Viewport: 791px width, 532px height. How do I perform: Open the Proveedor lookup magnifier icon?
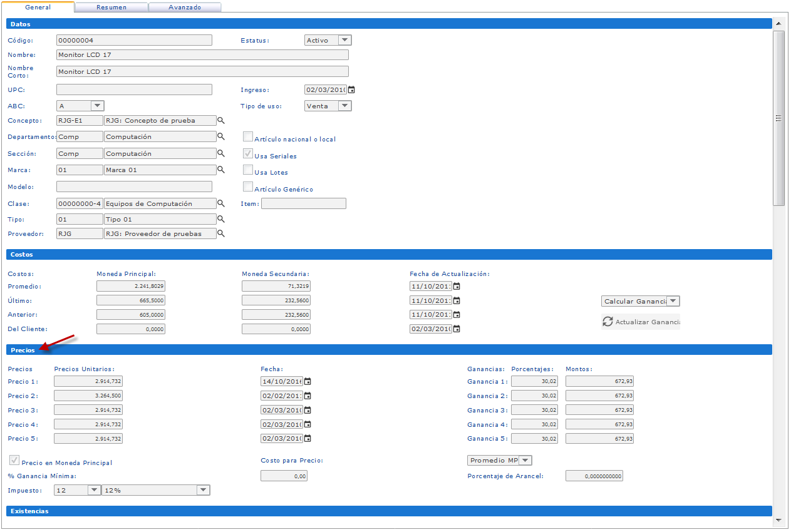coord(221,233)
